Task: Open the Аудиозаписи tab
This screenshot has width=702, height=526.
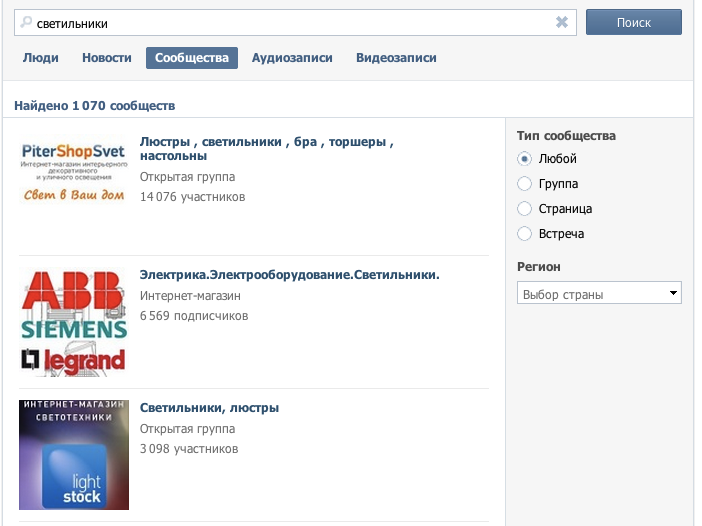Action: tap(292, 58)
